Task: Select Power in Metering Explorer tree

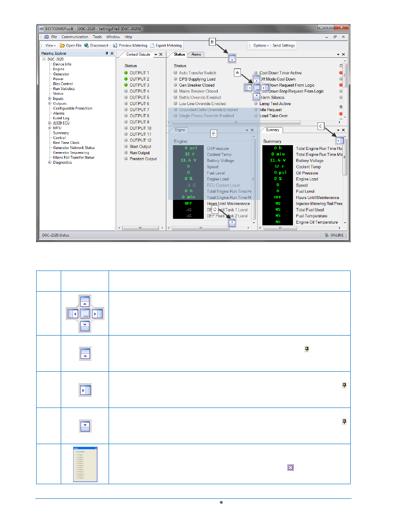Action: click(58, 79)
